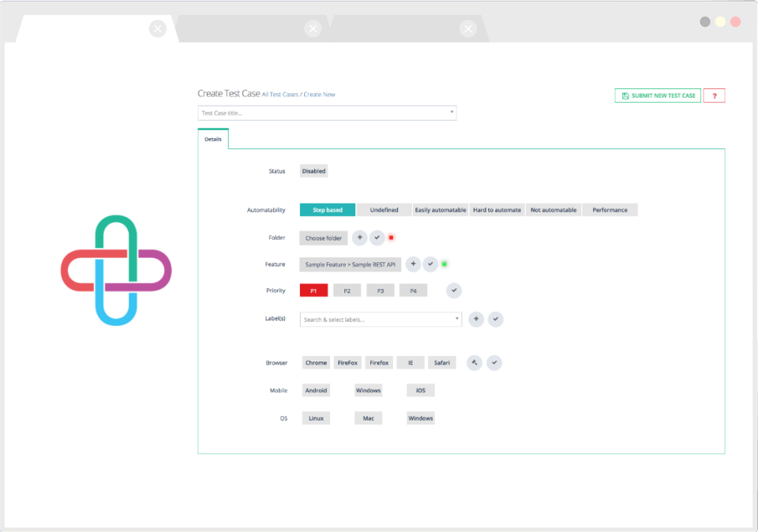Click the question mark help icon
The height and width of the screenshot is (532, 758).
point(714,95)
